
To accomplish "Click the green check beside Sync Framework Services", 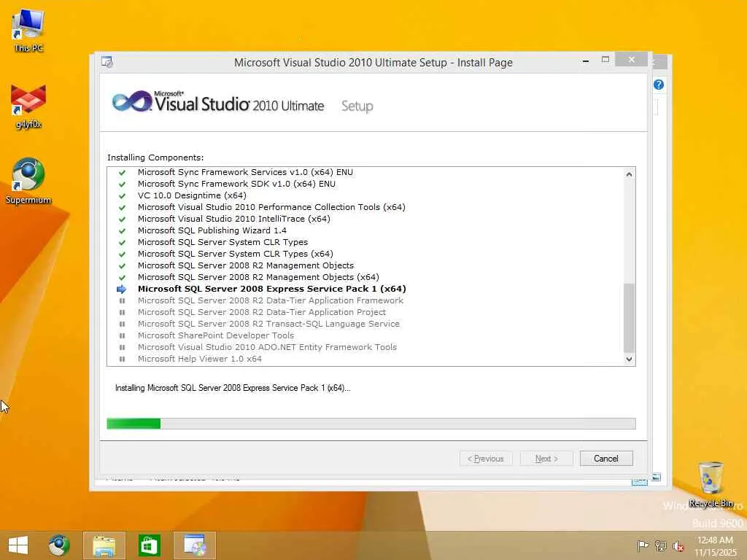I will [x=122, y=172].
